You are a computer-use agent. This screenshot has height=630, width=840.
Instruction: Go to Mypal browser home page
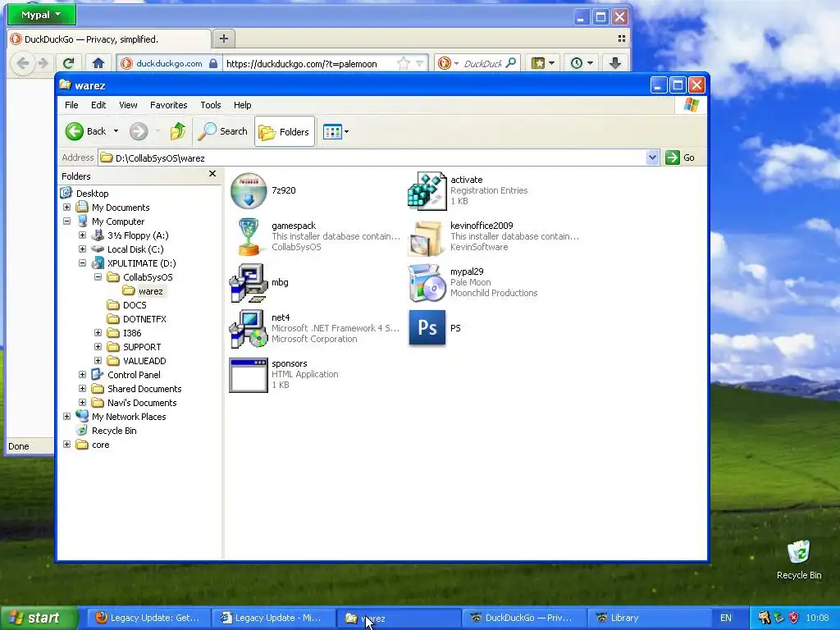(x=98, y=63)
